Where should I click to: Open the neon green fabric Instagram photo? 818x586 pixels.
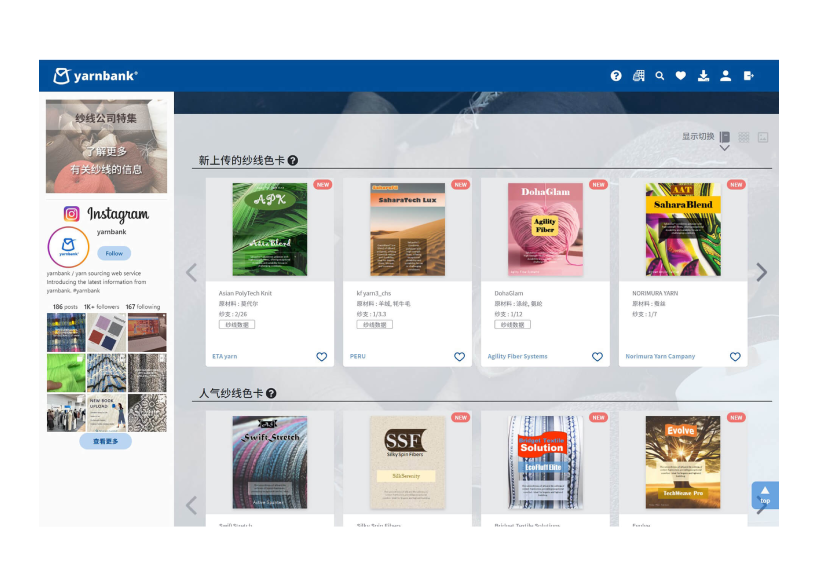(x=66, y=373)
